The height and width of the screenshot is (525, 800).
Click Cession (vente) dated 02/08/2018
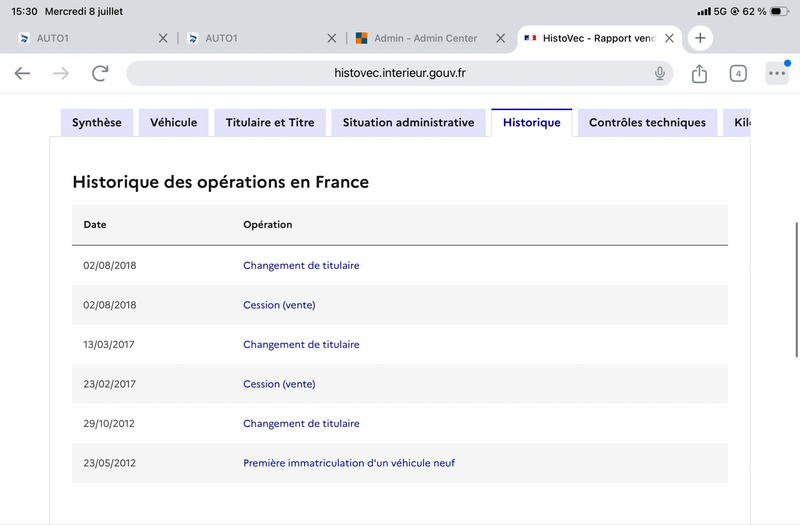click(x=279, y=305)
